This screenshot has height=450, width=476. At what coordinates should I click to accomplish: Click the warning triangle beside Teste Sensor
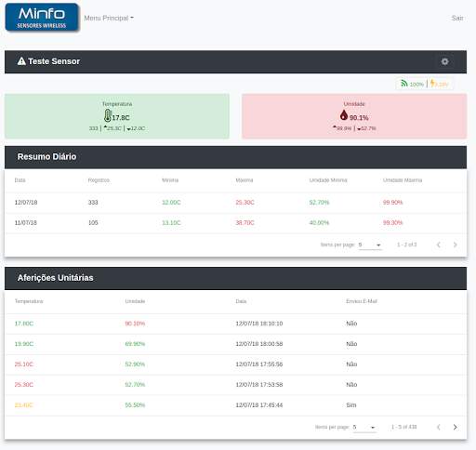[21, 61]
